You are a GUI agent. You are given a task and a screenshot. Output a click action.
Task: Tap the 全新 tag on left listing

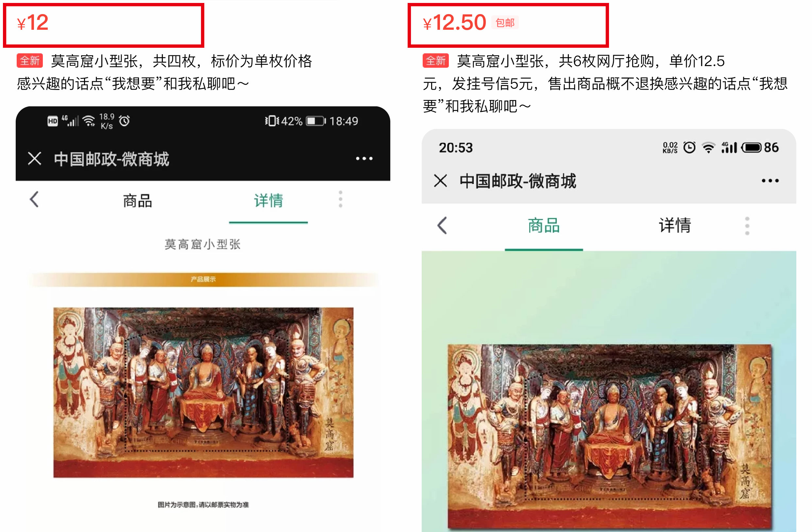pyautogui.click(x=30, y=61)
